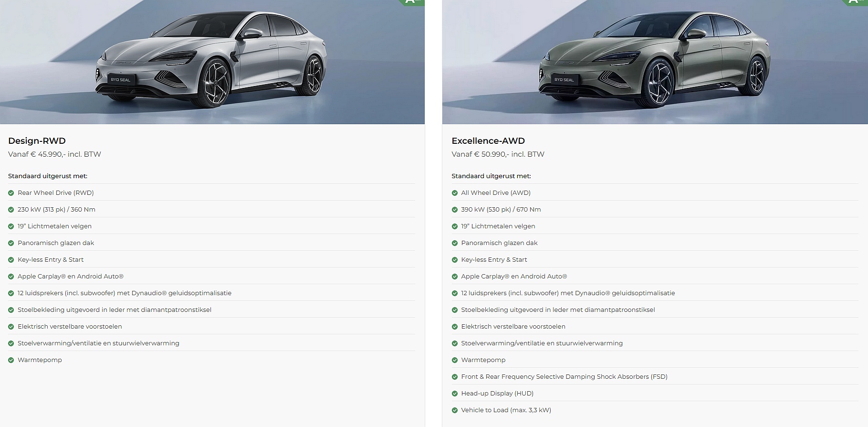Screen dimensions: 868x427
Task: Click checkmark next to All Wheel Drive (AWD)
Action: tap(455, 193)
